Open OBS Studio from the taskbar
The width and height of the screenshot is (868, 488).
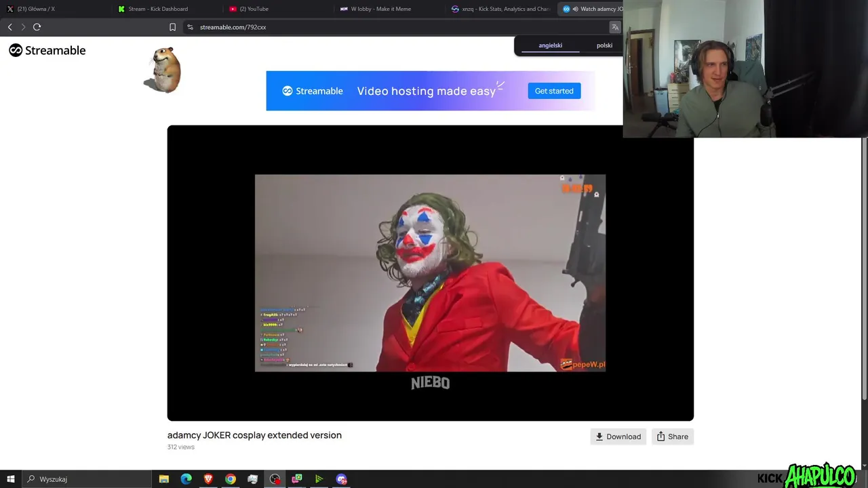tap(275, 479)
